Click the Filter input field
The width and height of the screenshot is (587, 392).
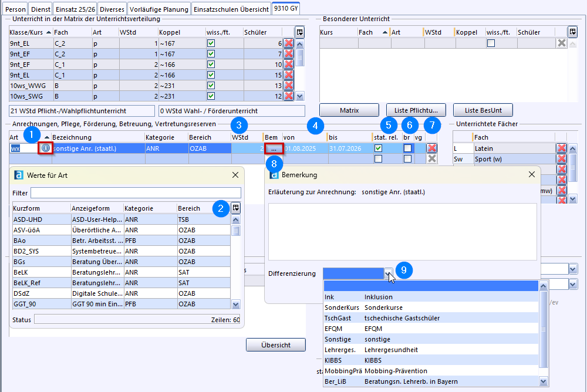click(136, 192)
